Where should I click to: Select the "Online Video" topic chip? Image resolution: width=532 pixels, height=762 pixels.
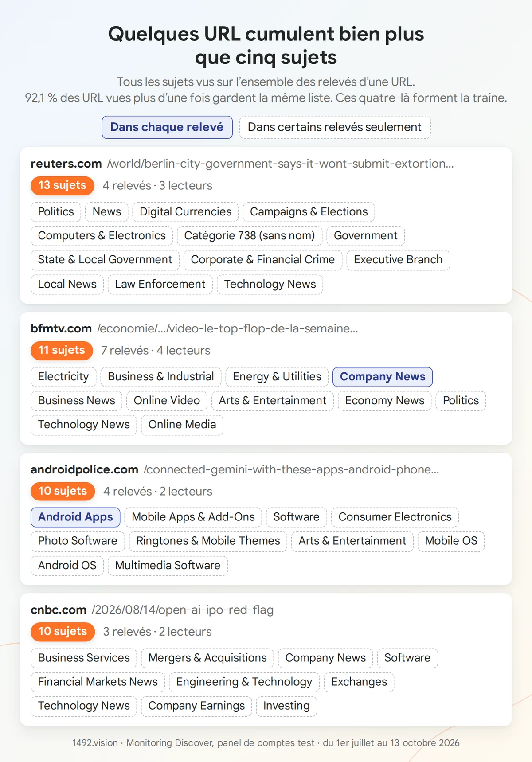click(167, 401)
